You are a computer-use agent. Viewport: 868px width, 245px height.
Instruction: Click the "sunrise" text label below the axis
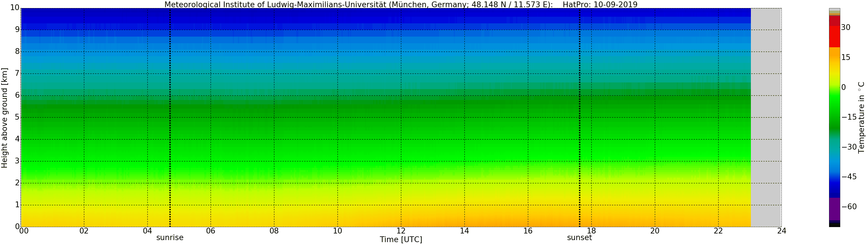click(170, 238)
